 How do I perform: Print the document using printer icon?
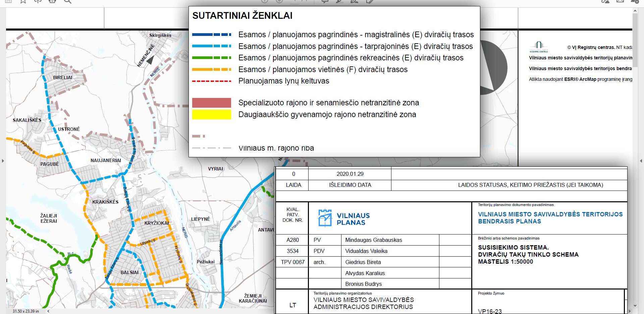pos(52,1)
